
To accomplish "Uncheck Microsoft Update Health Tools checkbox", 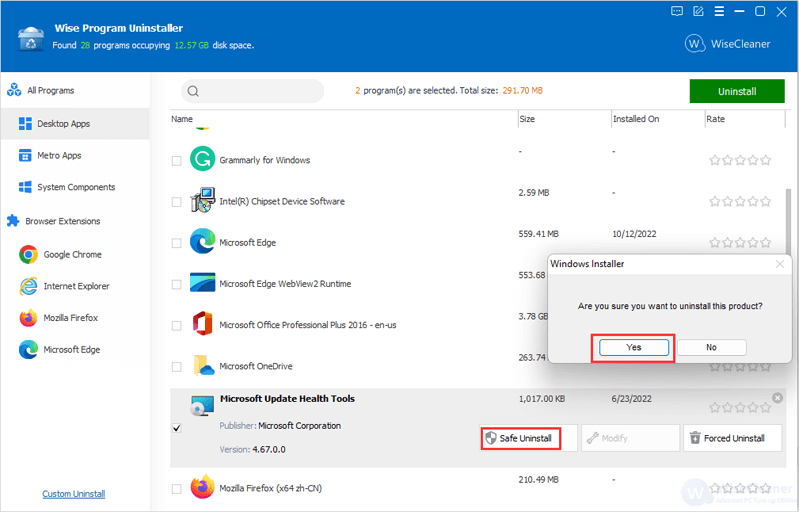I will pyautogui.click(x=177, y=427).
